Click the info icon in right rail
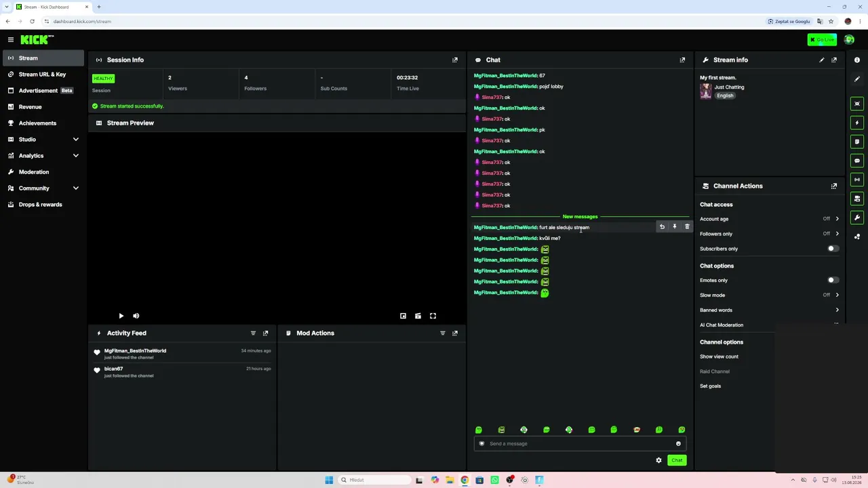Image resolution: width=868 pixels, height=488 pixels. [857, 60]
